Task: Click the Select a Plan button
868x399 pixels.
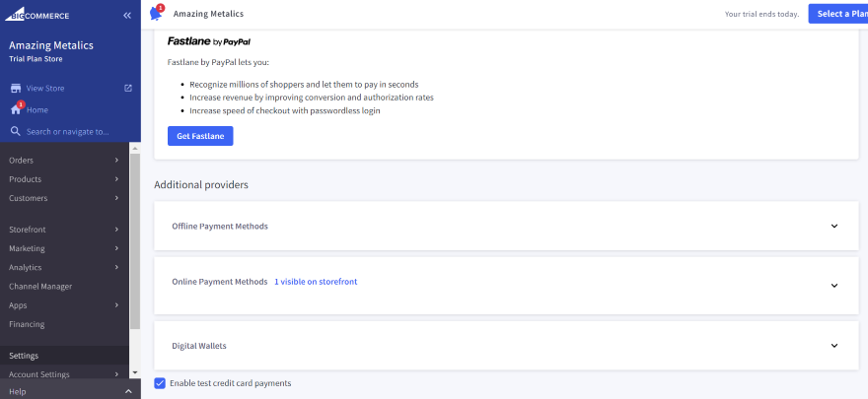Action: 838,14
